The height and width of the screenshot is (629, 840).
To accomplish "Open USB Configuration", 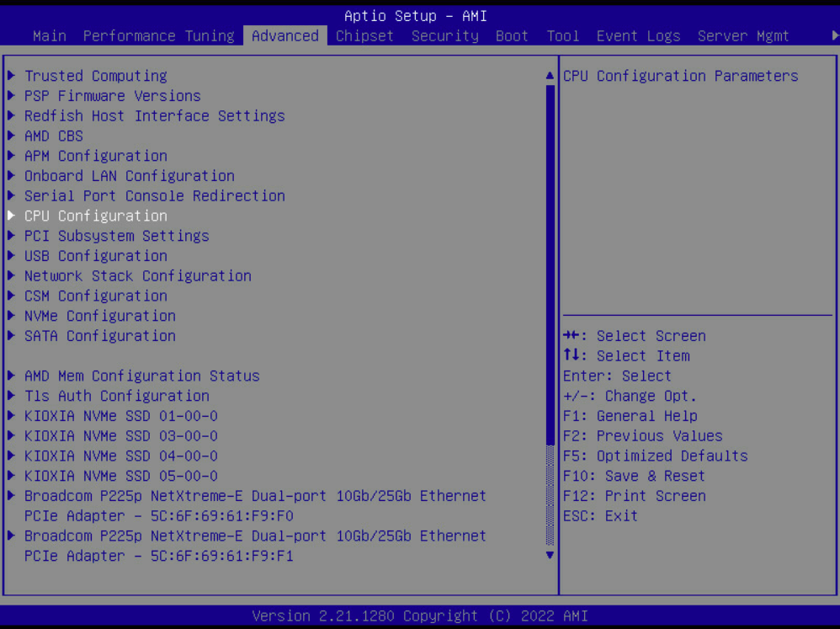I will [95, 256].
